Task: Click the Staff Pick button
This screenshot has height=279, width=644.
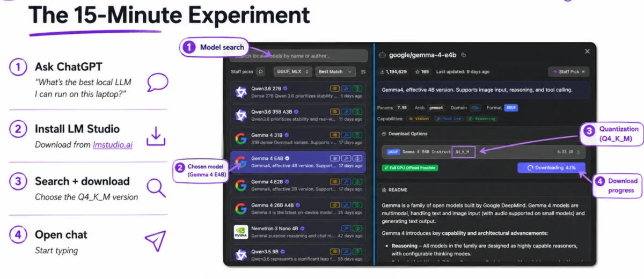Action: pyautogui.click(x=568, y=72)
